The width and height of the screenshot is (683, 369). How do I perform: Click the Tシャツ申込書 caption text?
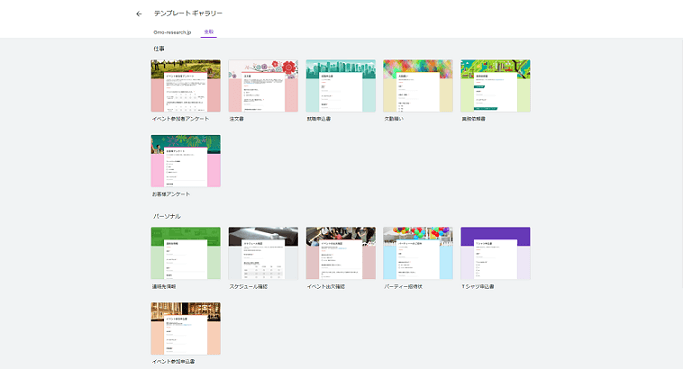click(x=478, y=287)
